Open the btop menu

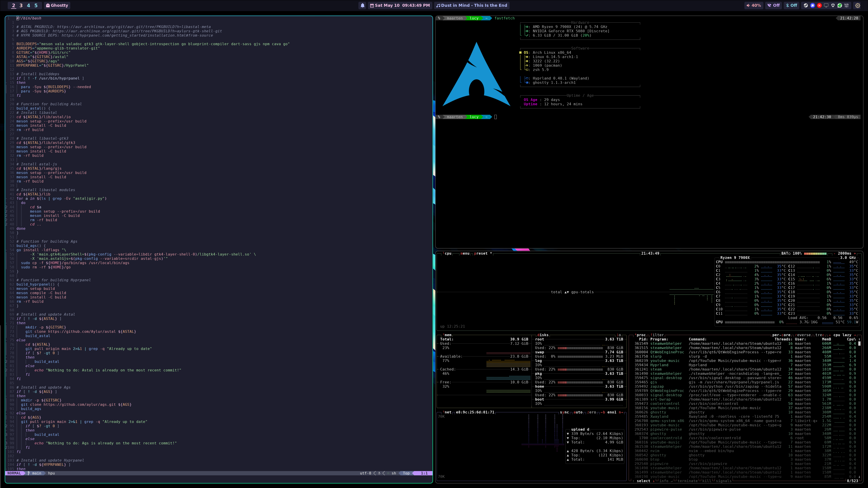465,253
